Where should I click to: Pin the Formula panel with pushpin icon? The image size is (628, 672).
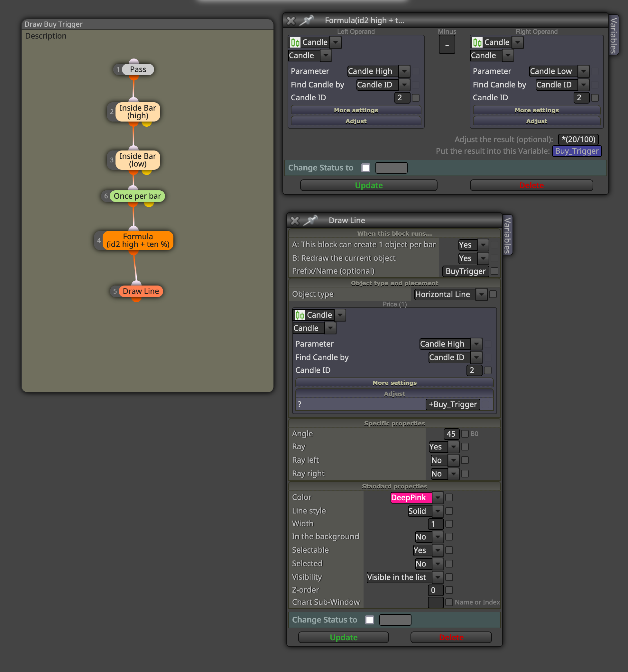click(307, 20)
